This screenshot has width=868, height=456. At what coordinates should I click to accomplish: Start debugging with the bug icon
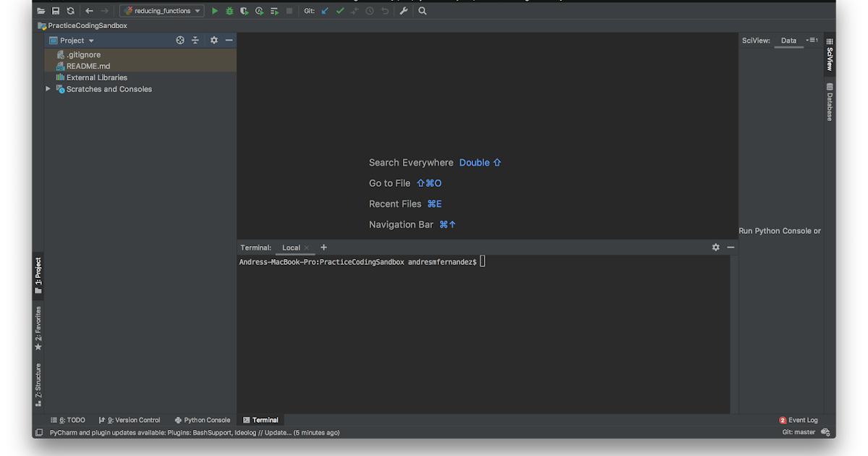point(229,11)
